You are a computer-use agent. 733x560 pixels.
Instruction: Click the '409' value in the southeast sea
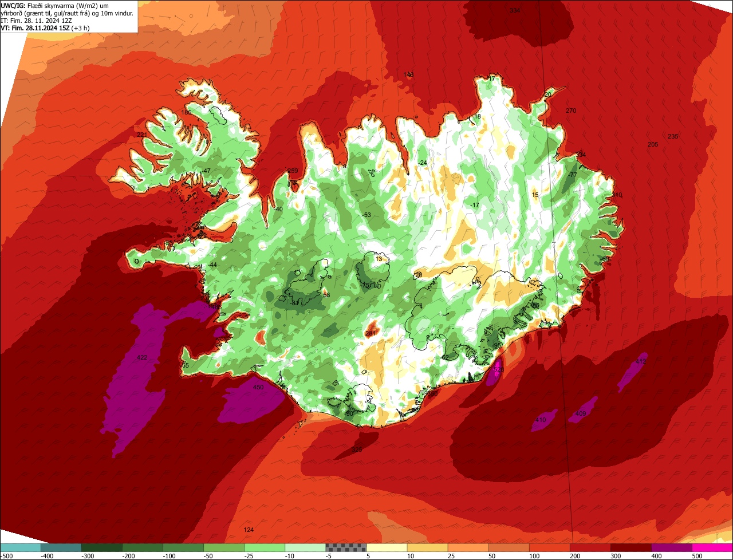point(581,413)
